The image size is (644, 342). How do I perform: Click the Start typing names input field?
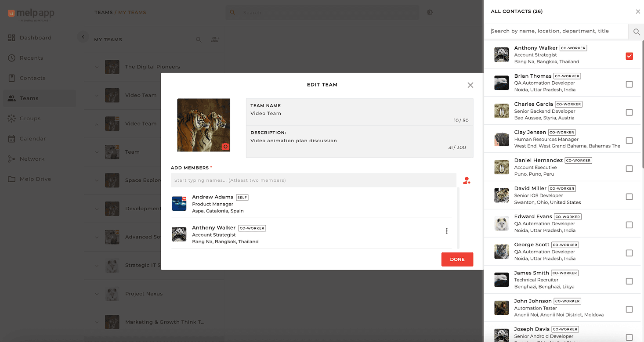coord(313,180)
